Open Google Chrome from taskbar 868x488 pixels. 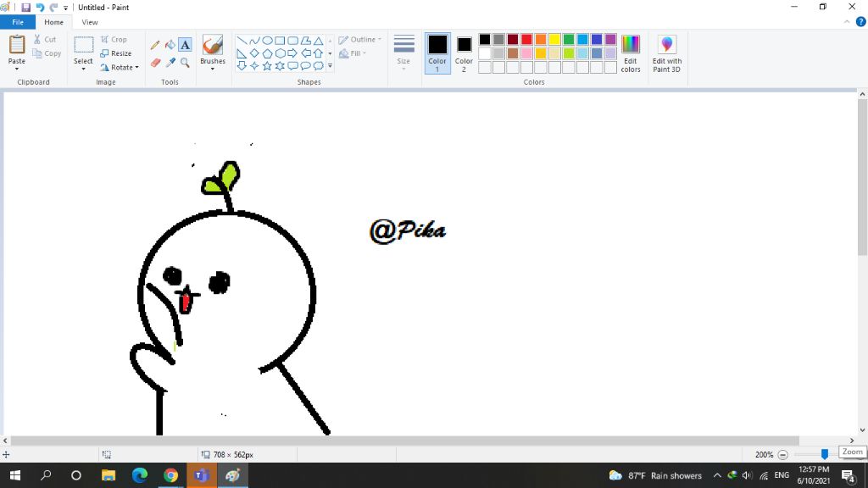point(170,475)
